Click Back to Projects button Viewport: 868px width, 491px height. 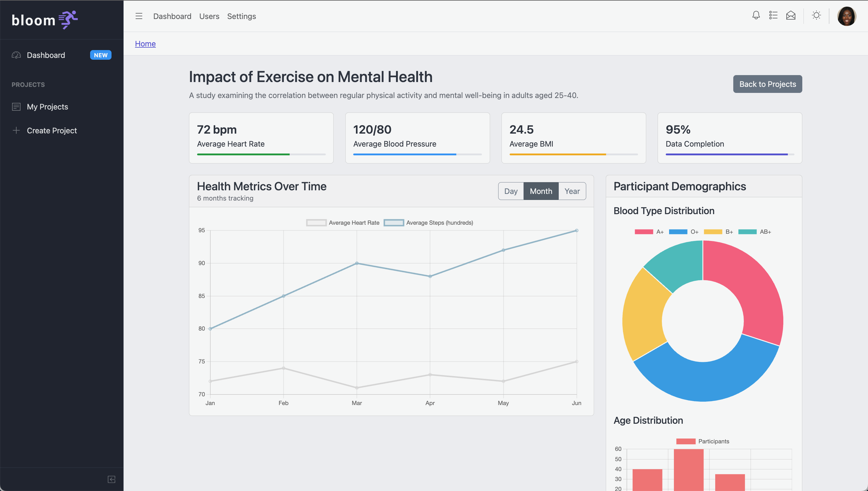click(x=767, y=84)
